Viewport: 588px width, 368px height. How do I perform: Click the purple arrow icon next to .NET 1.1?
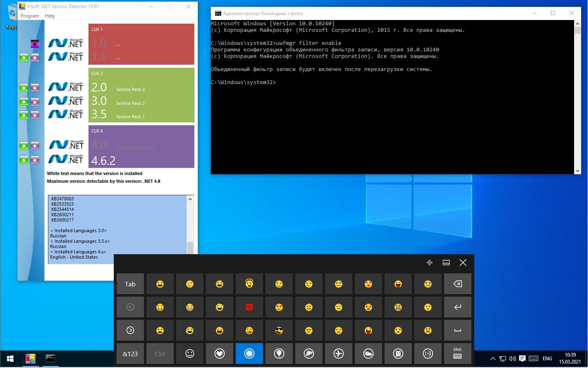(x=35, y=58)
